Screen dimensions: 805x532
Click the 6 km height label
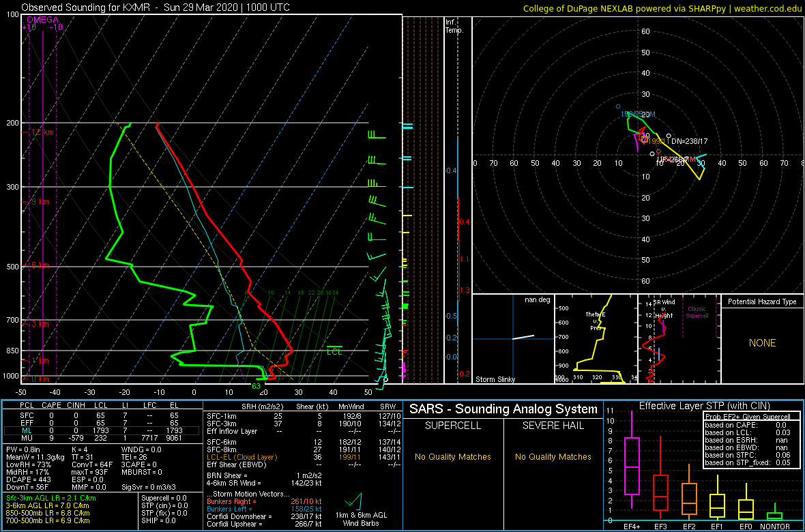click(40, 265)
